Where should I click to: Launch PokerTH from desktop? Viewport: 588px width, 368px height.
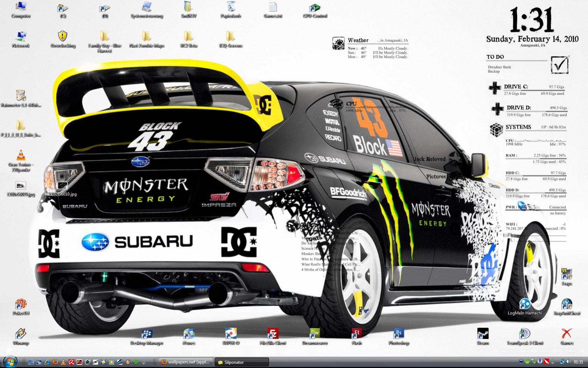pos(21,307)
